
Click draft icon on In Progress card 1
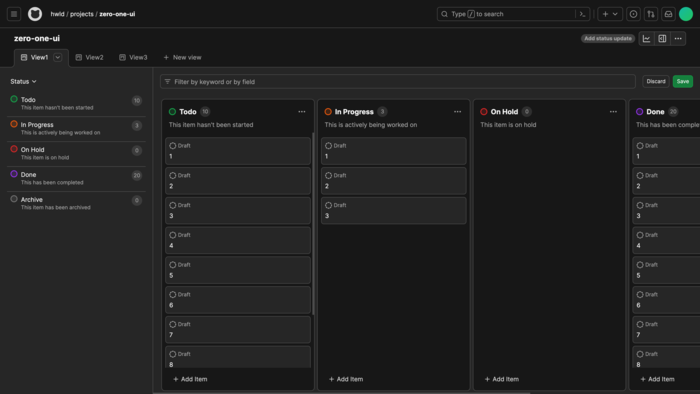[x=329, y=145]
